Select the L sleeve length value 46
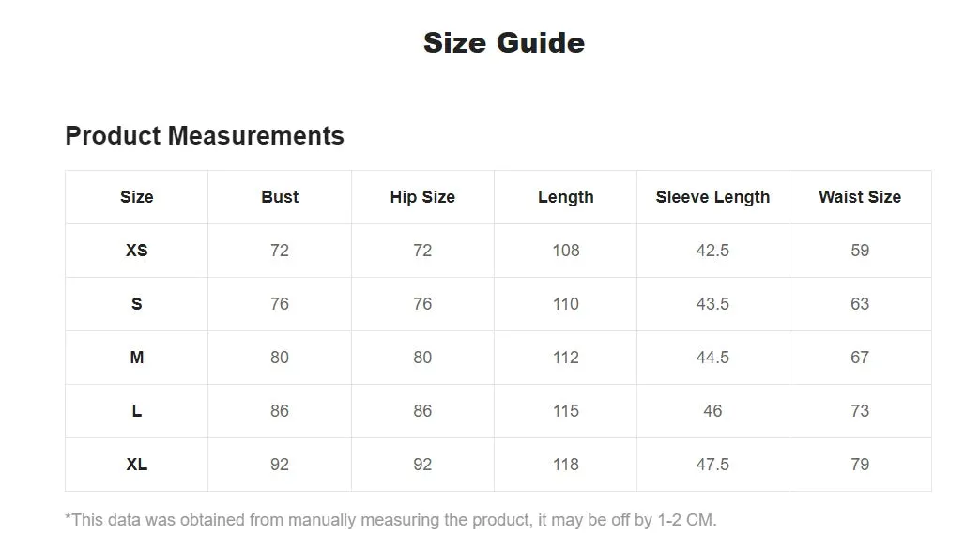This screenshot has width=980, height=550. 712,411
